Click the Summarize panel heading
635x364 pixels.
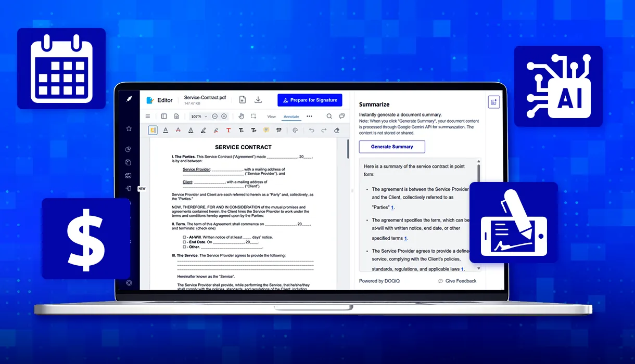click(x=374, y=105)
